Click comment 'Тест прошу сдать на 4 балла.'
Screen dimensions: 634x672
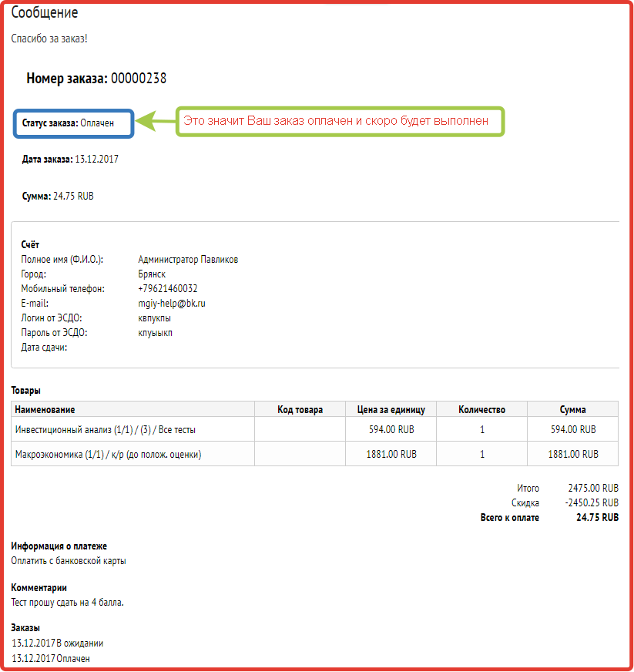(67, 603)
